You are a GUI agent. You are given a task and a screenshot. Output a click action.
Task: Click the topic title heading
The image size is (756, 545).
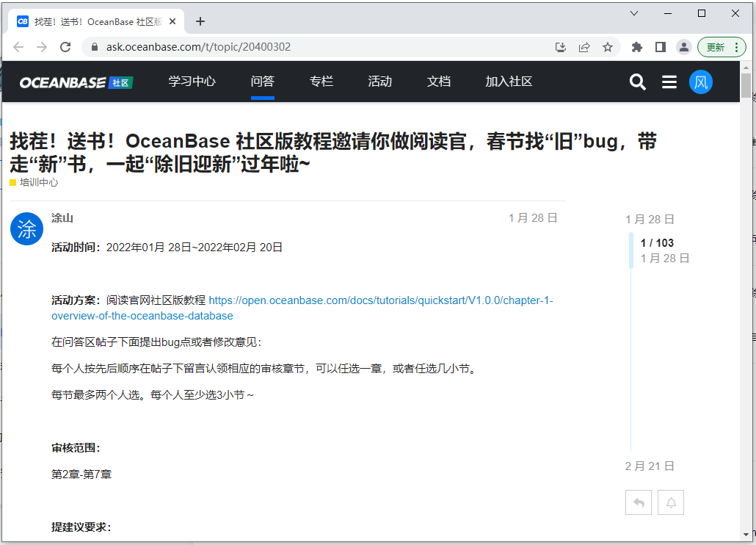point(332,152)
